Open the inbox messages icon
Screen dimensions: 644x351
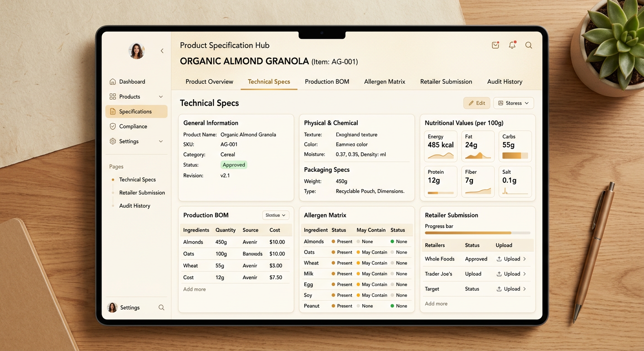pos(495,45)
